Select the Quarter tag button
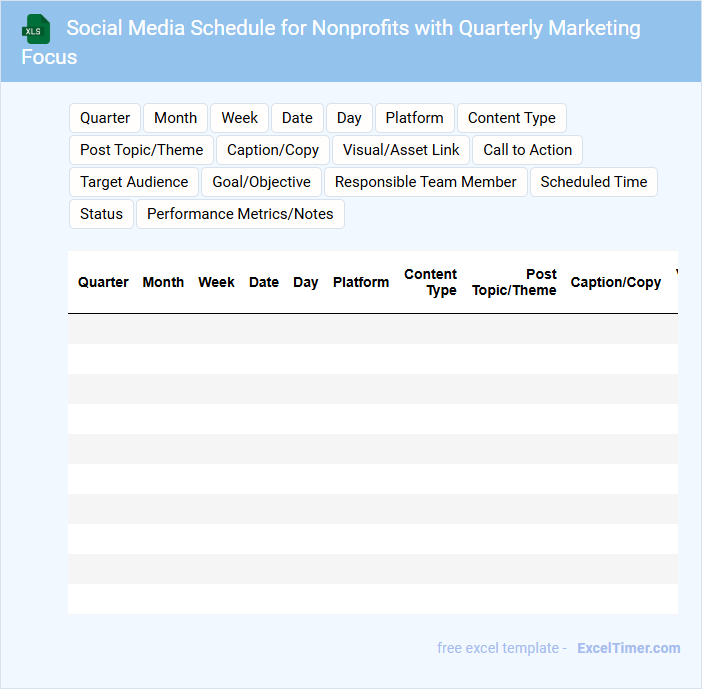This screenshot has width=702, height=689. pos(105,118)
